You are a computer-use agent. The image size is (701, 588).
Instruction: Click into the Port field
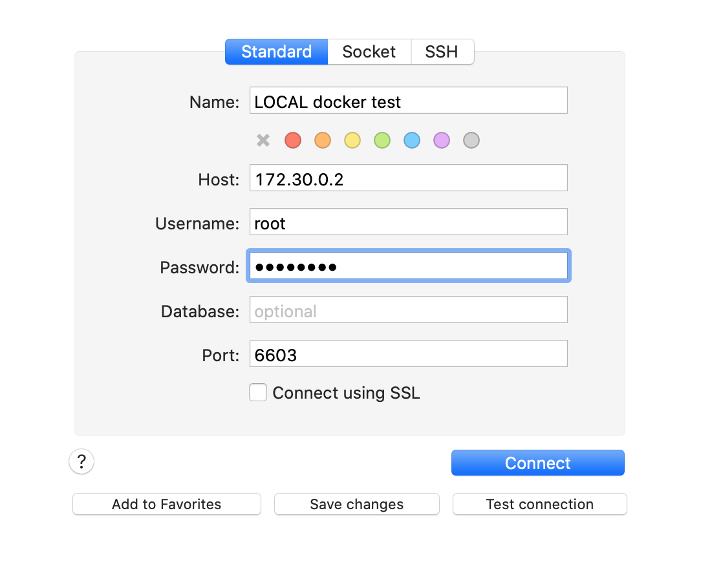point(408,354)
